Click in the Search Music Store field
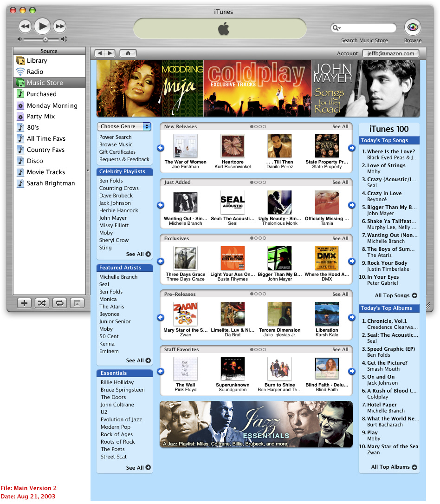Screen dimensions: 440x504 pos(364,28)
